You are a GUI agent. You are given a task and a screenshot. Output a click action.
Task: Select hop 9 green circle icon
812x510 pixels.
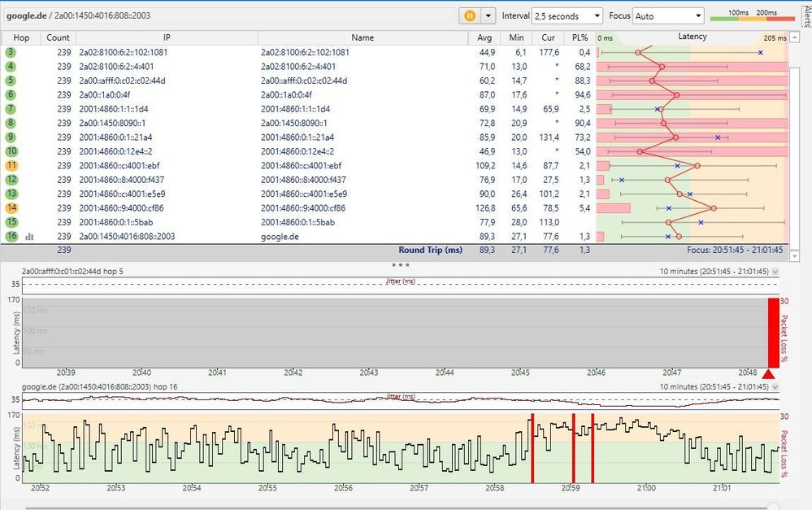click(x=11, y=137)
